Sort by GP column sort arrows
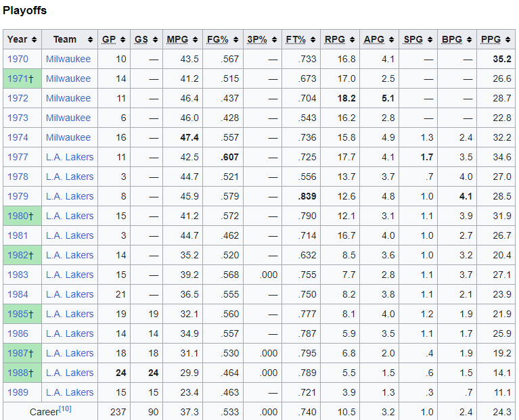 pos(122,40)
